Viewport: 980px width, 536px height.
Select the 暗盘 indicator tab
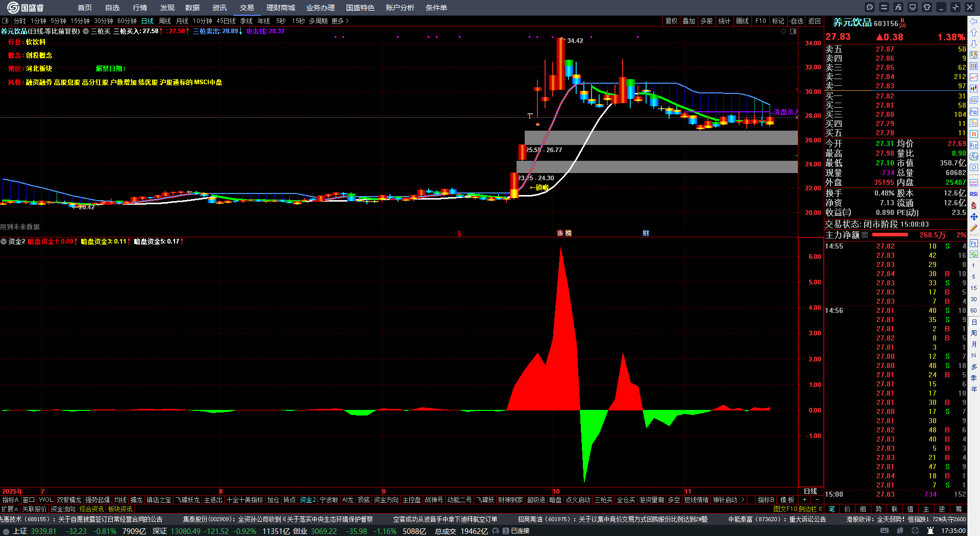click(555, 500)
